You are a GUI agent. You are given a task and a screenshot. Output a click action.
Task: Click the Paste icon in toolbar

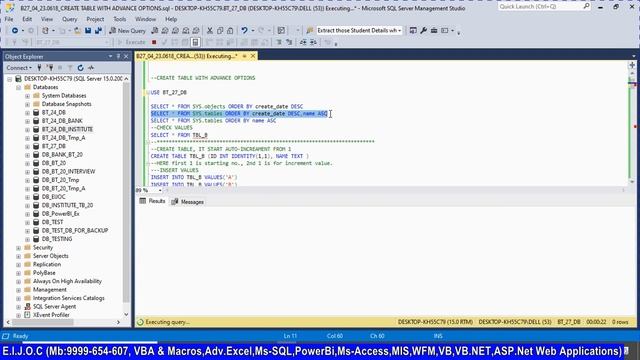230,31
